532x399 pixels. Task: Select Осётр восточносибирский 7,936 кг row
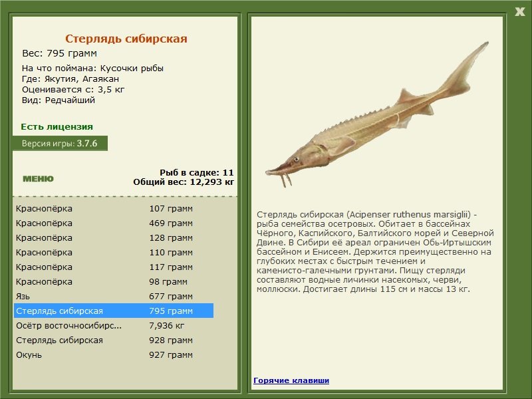tap(113, 326)
